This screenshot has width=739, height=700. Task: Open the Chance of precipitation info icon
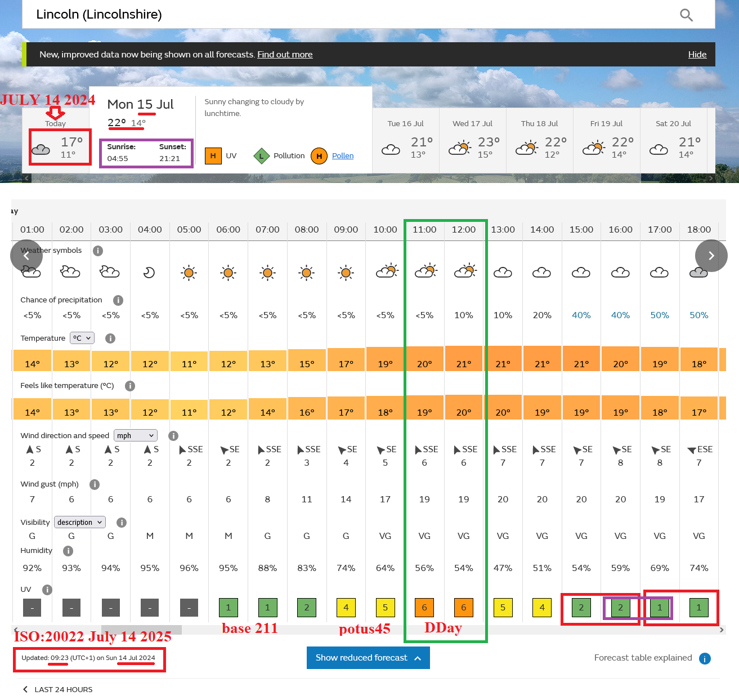[118, 300]
